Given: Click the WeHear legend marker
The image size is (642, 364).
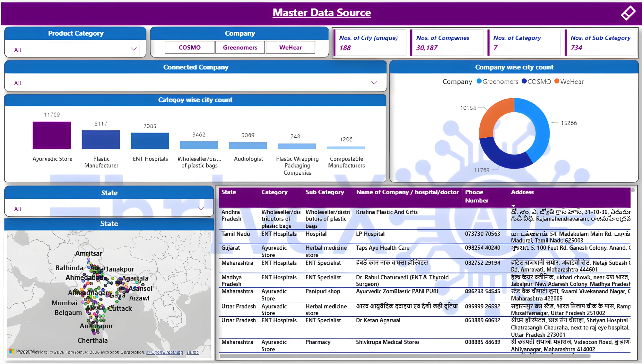Looking at the screenshot, I should coord(557,81).
